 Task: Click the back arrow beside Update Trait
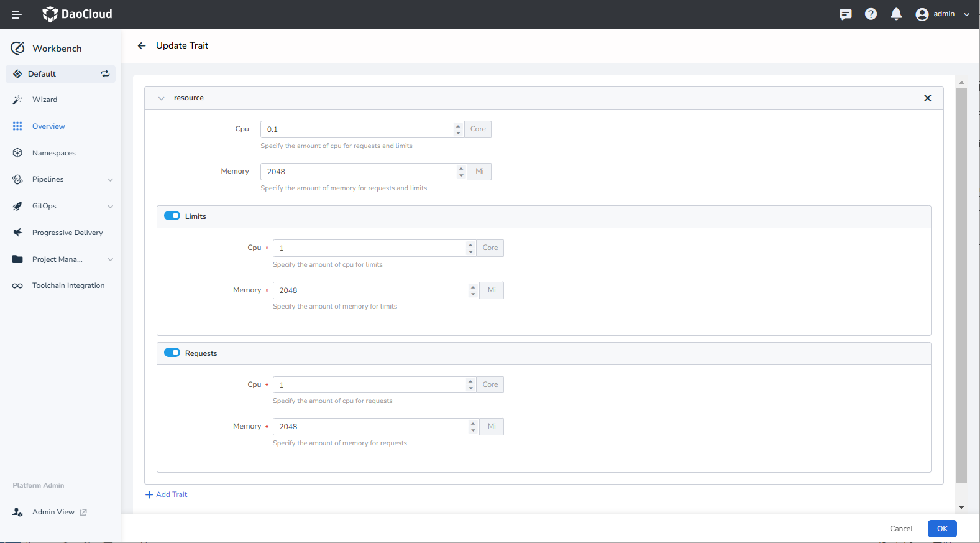tap(142, 46)
